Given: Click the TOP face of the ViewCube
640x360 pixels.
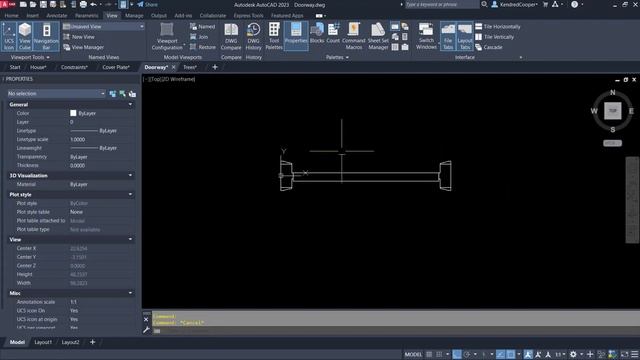Looking at the screenshot, I should 612,111.
